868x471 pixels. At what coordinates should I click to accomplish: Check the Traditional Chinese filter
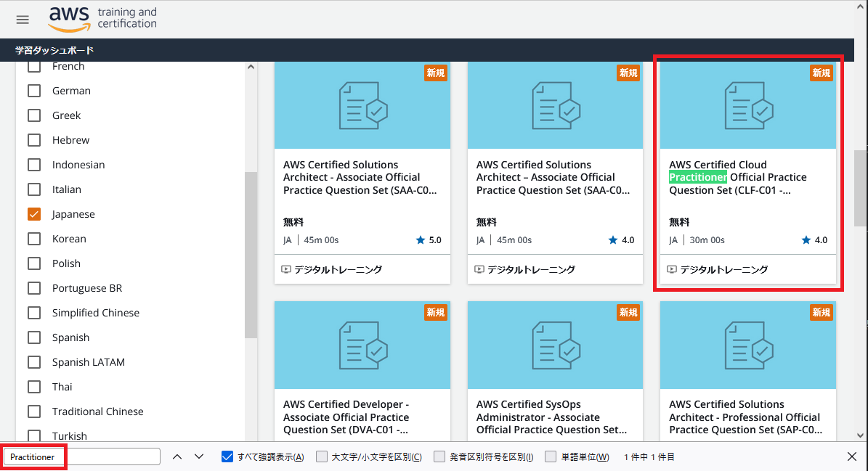tap(34, 411)
